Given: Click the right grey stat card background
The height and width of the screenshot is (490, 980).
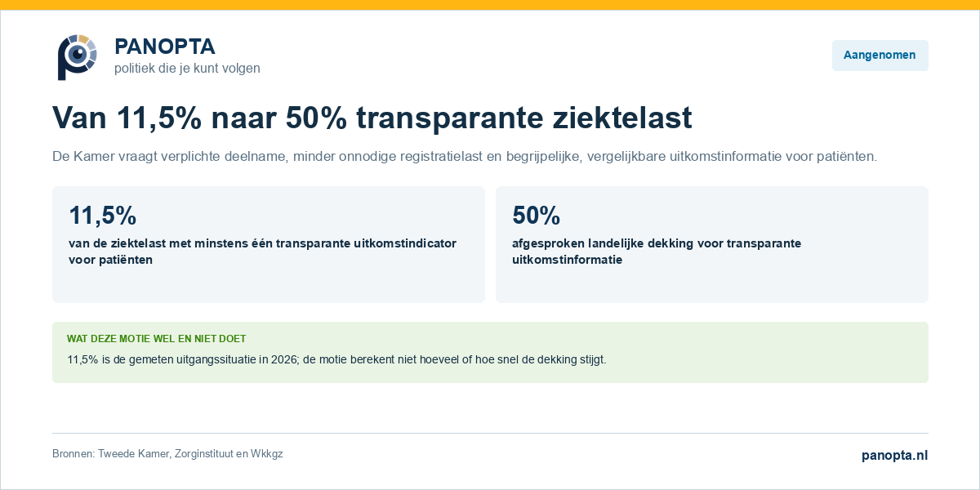Looking at the screenshot, I should (x=712, y=284).
